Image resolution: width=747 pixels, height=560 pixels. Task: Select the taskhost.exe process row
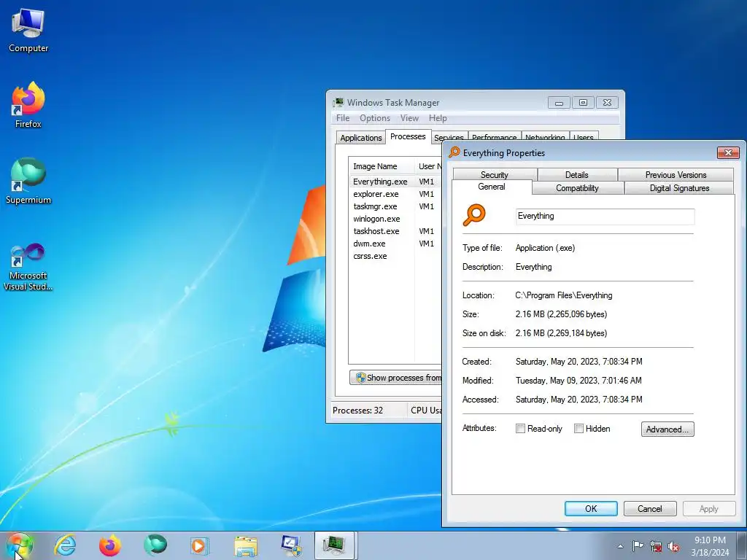tap(395, 231)
